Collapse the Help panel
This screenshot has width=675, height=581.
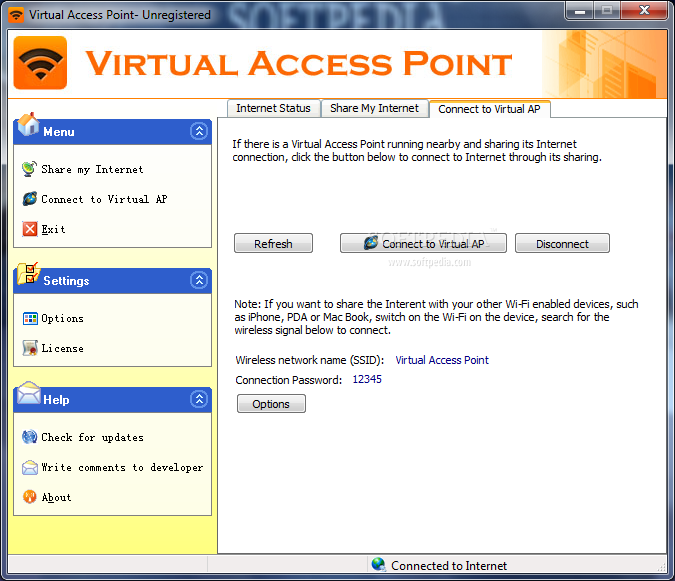click(199, 399)
